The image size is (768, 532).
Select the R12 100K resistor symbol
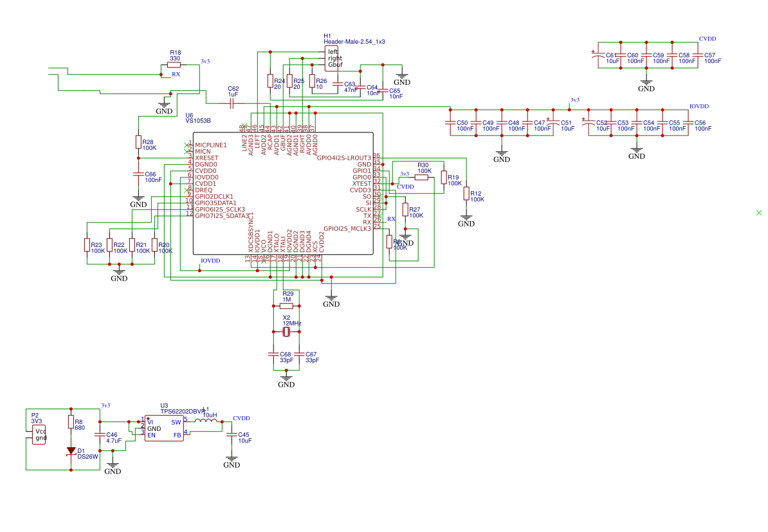point(466,194)
